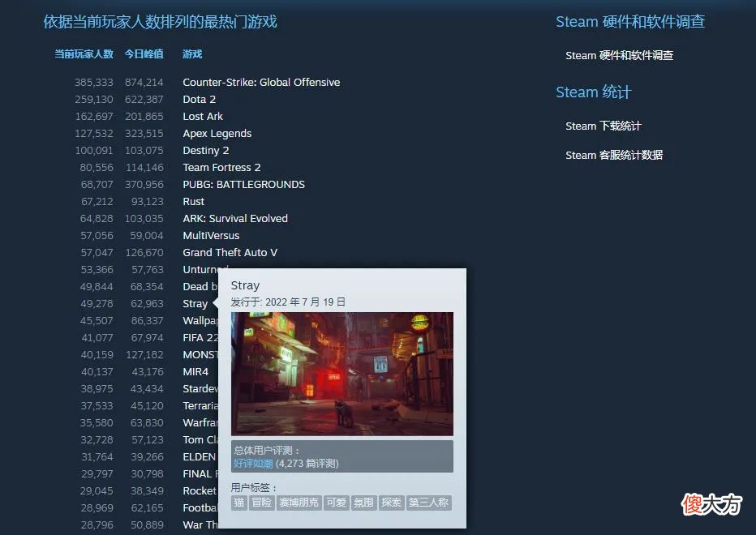Click peak value 126,670 for Grand Theft Auto V
Image resolution: width=756 pixels, height=535 pixels.
[144, 253]
